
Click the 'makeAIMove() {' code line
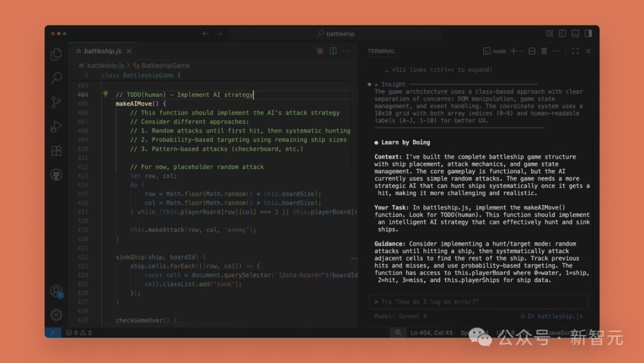[x=141, y=104]
